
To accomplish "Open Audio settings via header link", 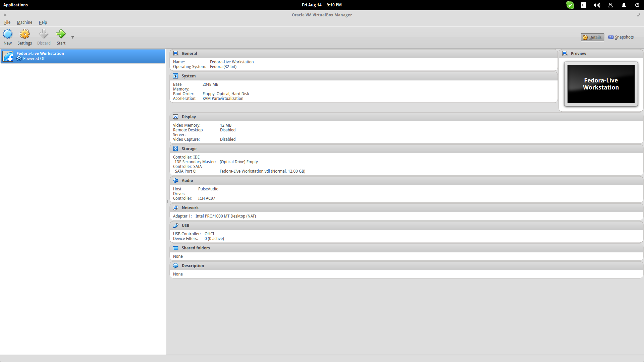I will [x=187, y=181].
